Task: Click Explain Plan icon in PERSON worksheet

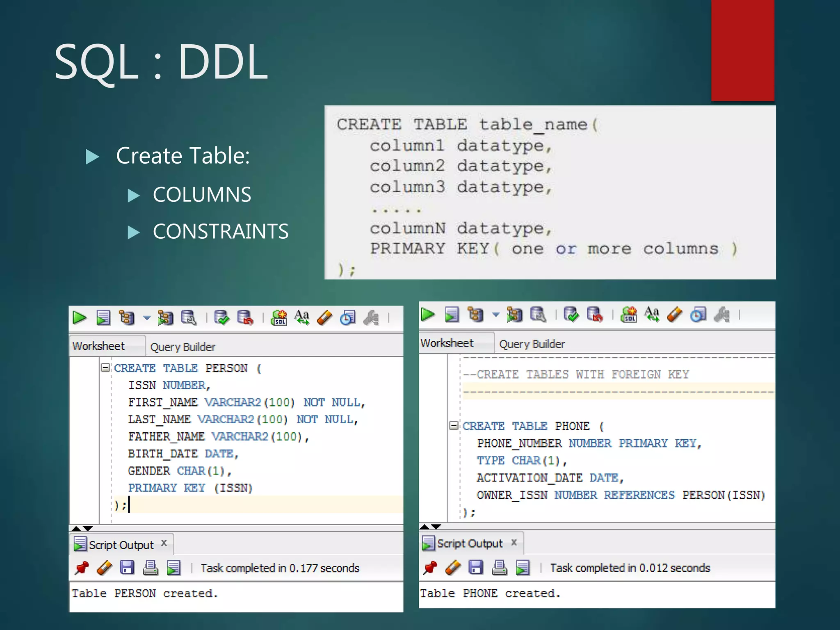Action: [x=127, y=317]
